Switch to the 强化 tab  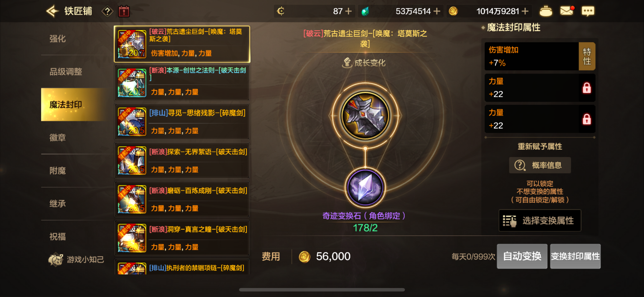coord(58,39)
